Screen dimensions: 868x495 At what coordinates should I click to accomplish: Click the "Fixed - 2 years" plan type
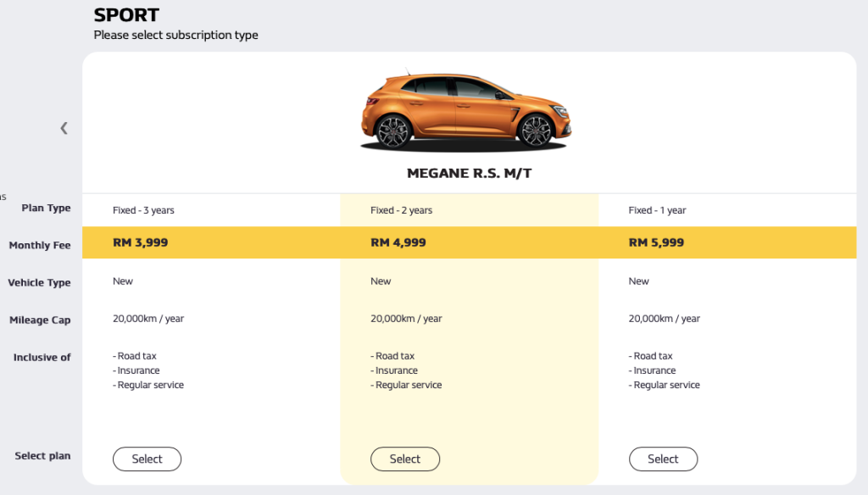pyautogui.click(x=401, y=210)
